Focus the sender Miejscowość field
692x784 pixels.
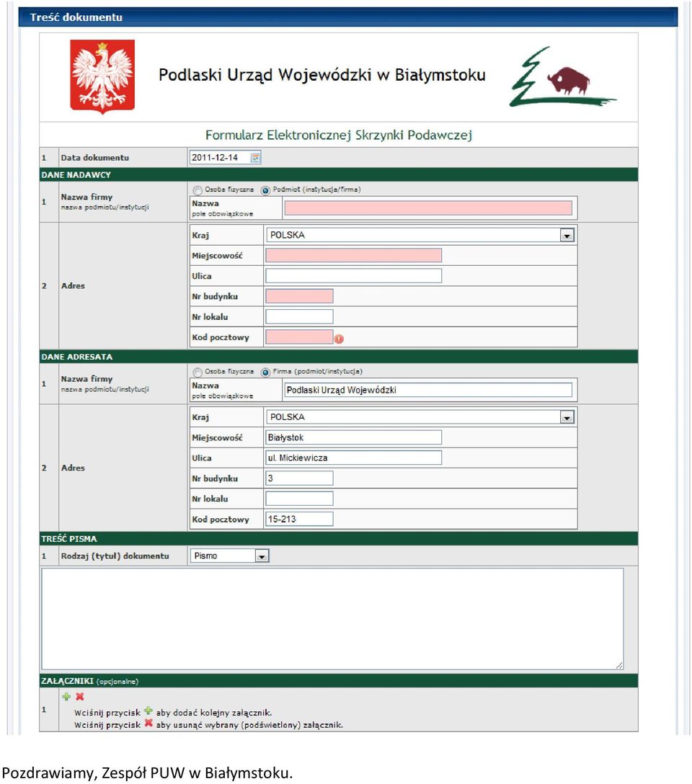tap(353, 255)
